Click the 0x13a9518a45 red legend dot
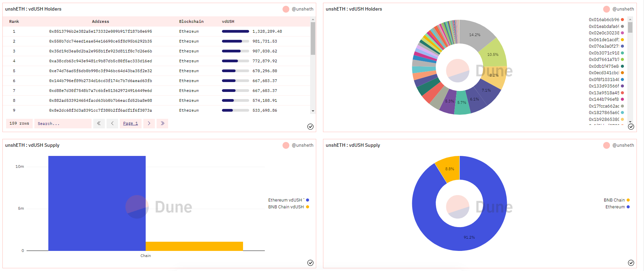This screenshot has width=644, height=271. 623,93
